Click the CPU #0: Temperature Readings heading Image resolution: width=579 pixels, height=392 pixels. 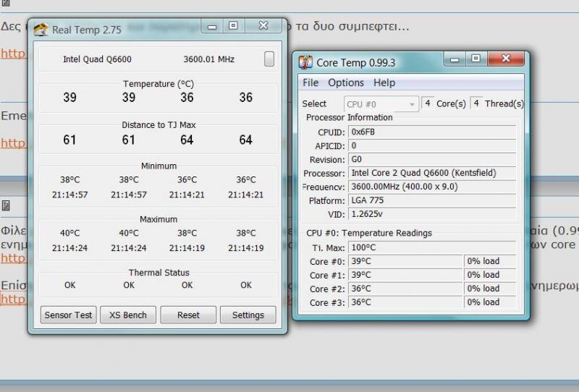(369, 234)
